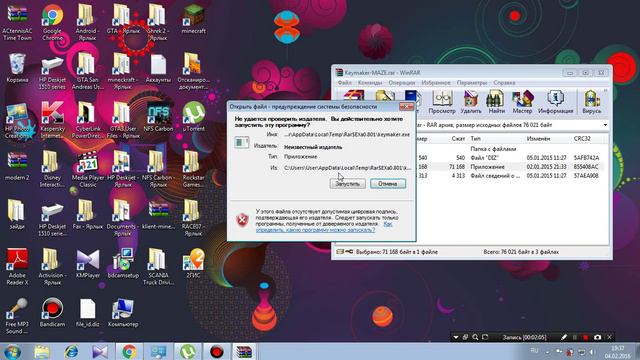Click the Virus scan (Вирусы) toolbar icon
Screen dimensions: 640x360
click(591, 102)
